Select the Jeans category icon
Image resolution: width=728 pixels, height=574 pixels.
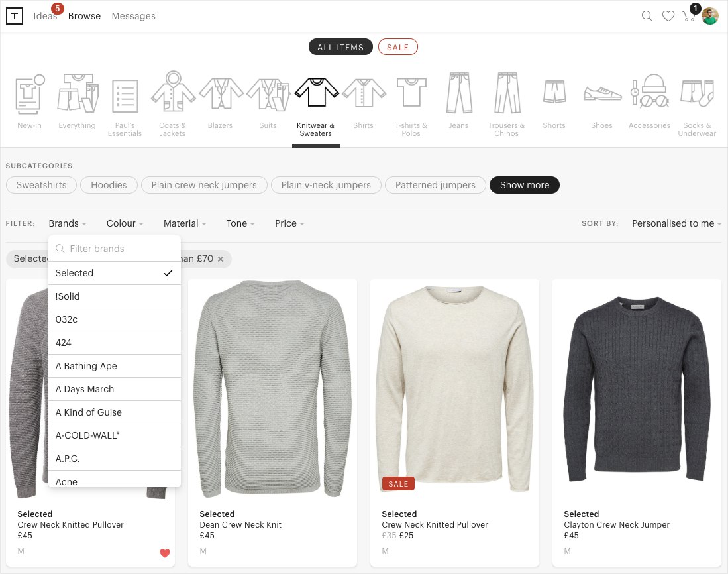click(458, 94)
